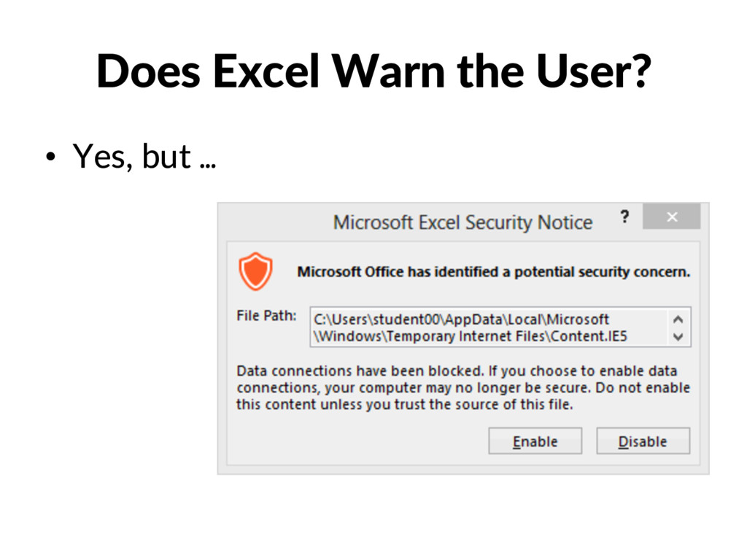The width and height of the screenshot is (747, 560).
Task: Select the bold potential security concern message
Action: [494, 272]
